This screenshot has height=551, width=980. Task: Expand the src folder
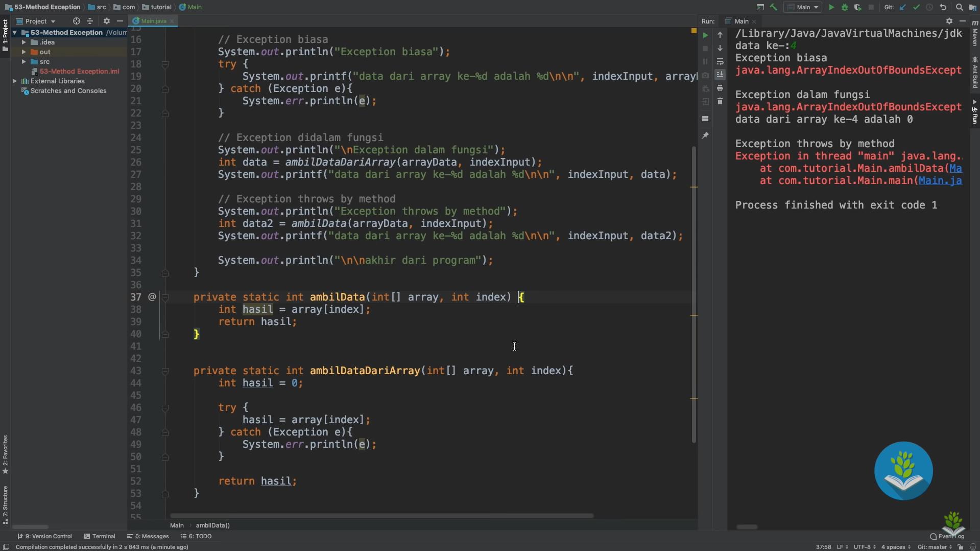pos(23,61)
